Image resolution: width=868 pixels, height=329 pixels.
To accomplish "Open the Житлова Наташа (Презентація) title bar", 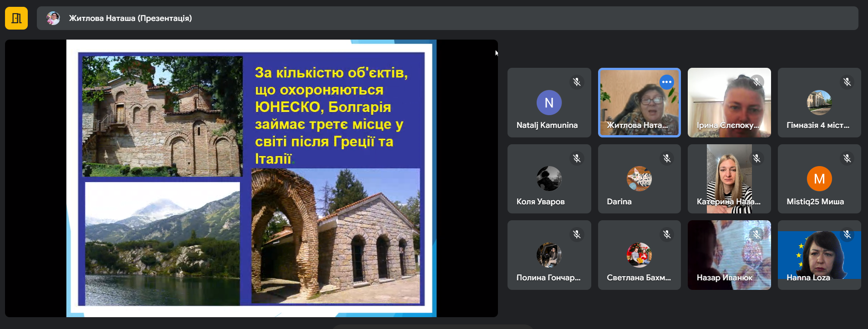I will click(x=130, y=18).
